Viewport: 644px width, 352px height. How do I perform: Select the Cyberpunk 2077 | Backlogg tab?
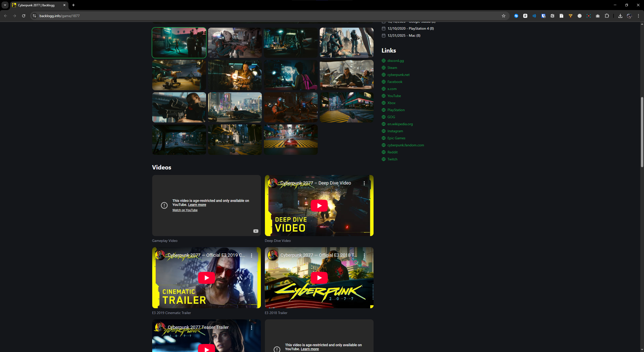click(x=39, y=5)
